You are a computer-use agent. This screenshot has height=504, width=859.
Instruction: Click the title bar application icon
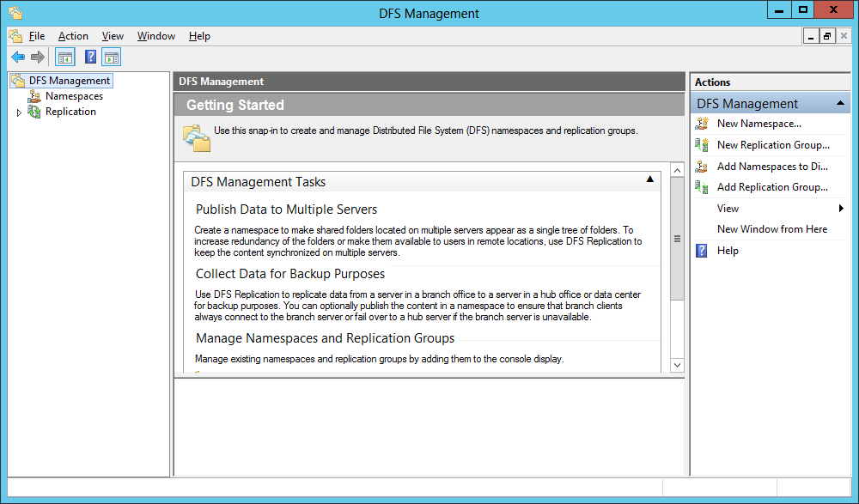[x=15, y=13]
